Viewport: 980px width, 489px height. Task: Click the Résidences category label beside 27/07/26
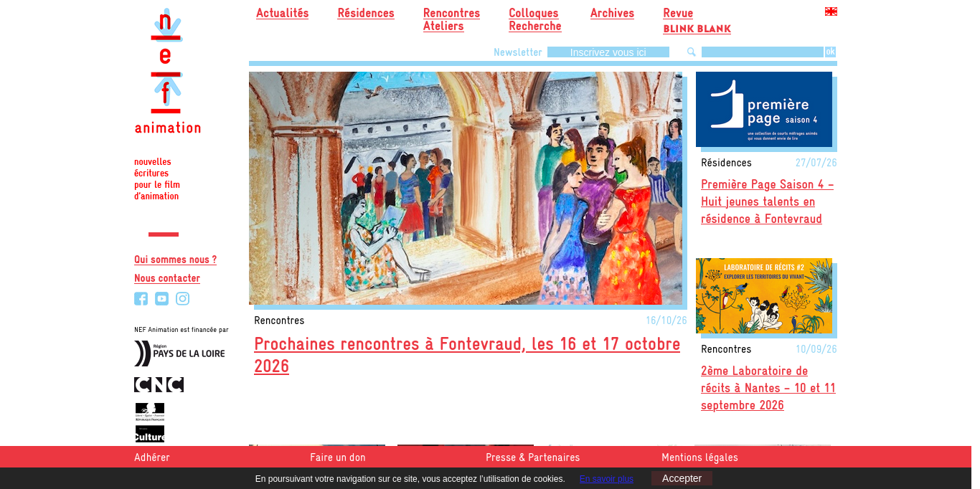coord(726,163)
